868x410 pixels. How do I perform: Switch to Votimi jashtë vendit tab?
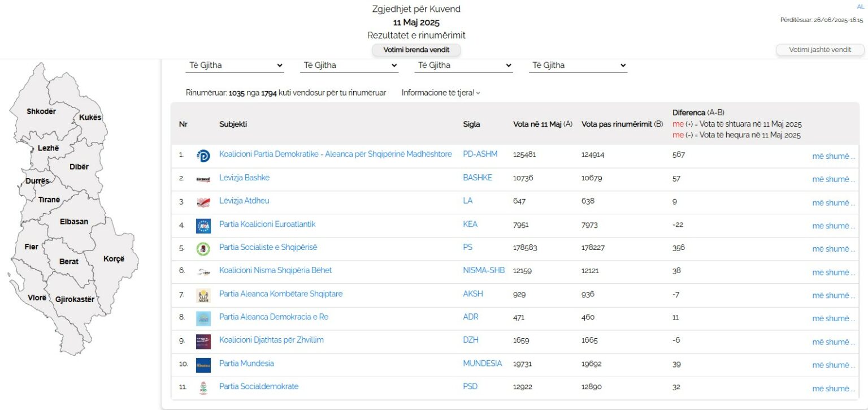click(x=819, y=50)
